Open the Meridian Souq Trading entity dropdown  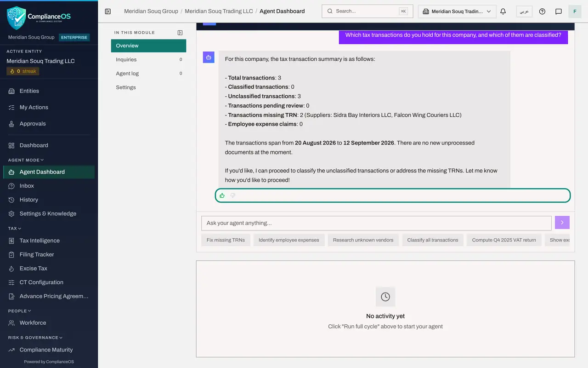[x=457, y=11]
